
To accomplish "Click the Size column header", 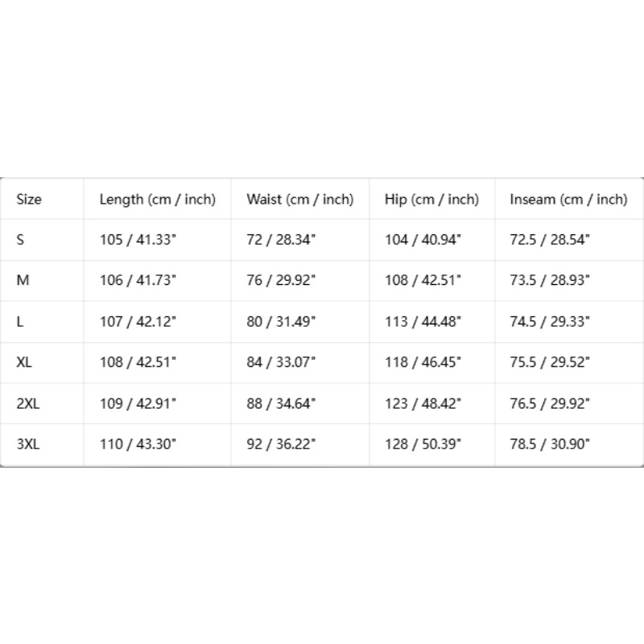I will (x=29, y=199).
